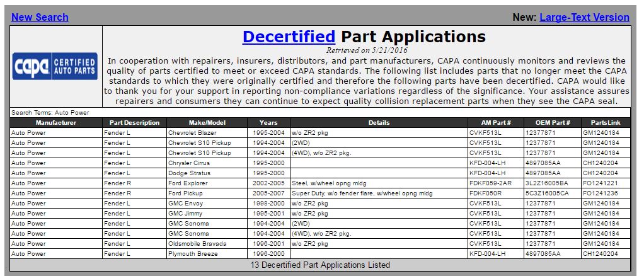Click the years 2005-2007 cell

268,193
